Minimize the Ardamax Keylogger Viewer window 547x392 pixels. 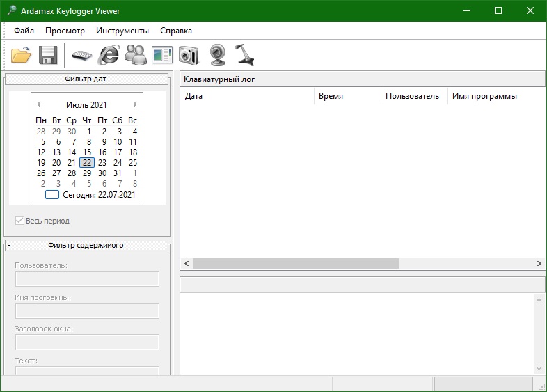click(467, 10)
